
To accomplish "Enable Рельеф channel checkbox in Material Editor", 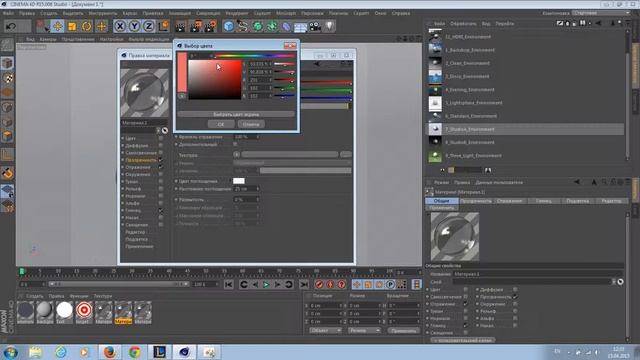I will 161,189.
